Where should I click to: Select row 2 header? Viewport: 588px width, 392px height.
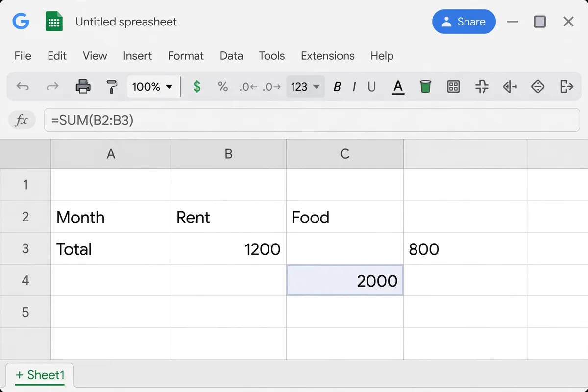[x=25, y=217]
